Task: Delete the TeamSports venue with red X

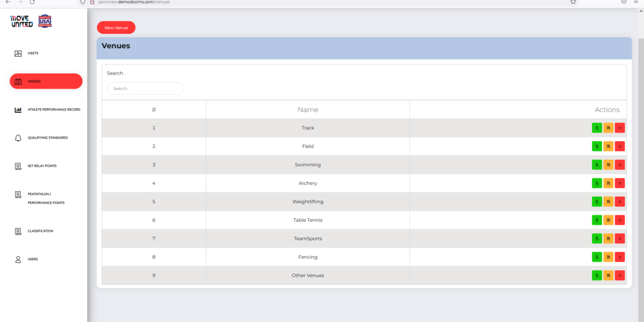Action: pos(620,238)
